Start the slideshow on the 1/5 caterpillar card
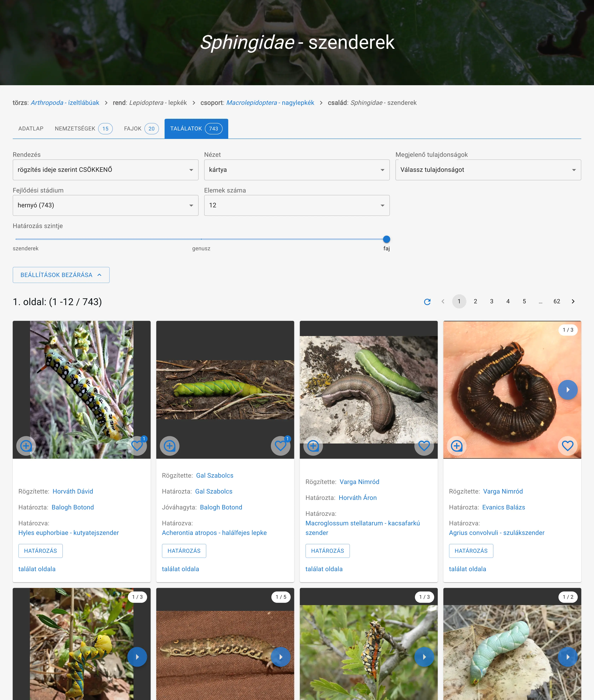The width and height of the screenshot is (594, 700). click(x=281, y=657)
